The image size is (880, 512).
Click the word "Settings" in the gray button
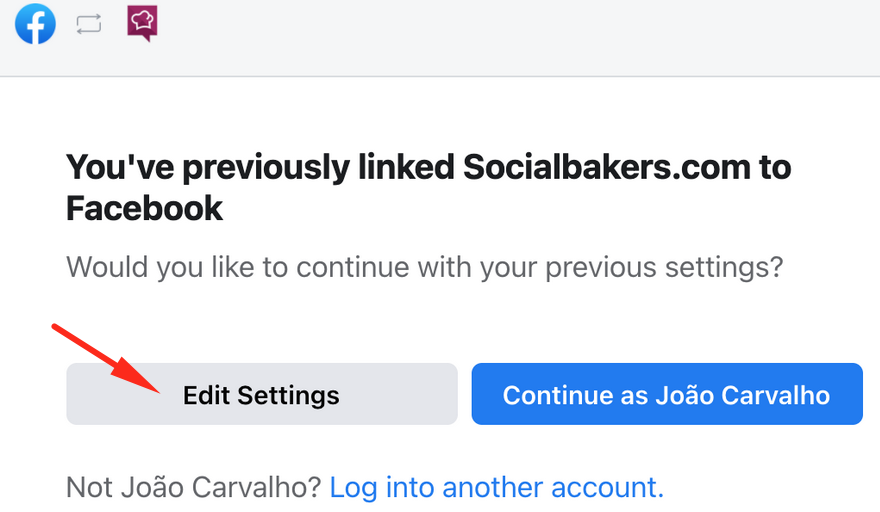[288, 394]
